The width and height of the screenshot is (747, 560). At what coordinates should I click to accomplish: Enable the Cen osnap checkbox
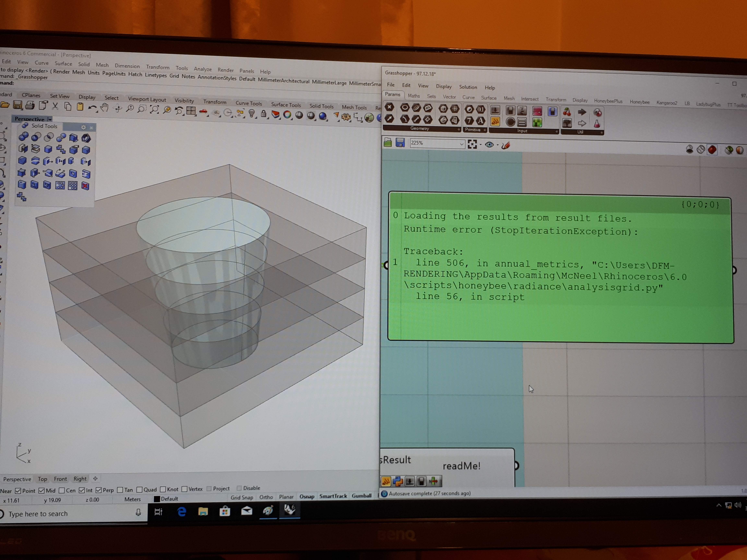[x=61, y=490]
